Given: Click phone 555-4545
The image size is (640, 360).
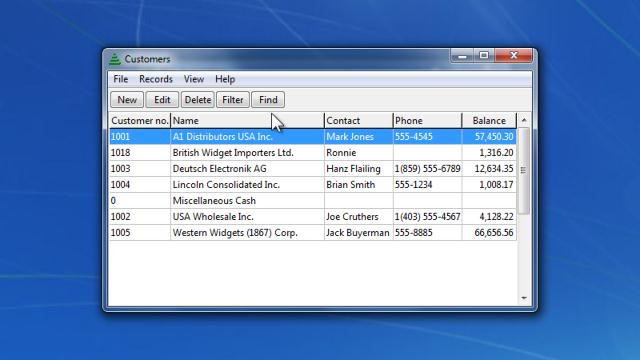Looking at the screenshot, I should click(x=427, y=137).
